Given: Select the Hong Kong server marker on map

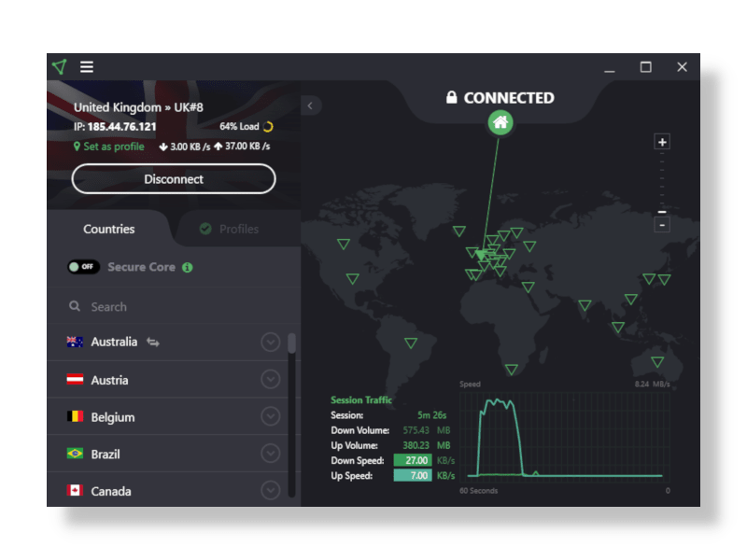Looking at the screenshot, I should pos(631,299).
